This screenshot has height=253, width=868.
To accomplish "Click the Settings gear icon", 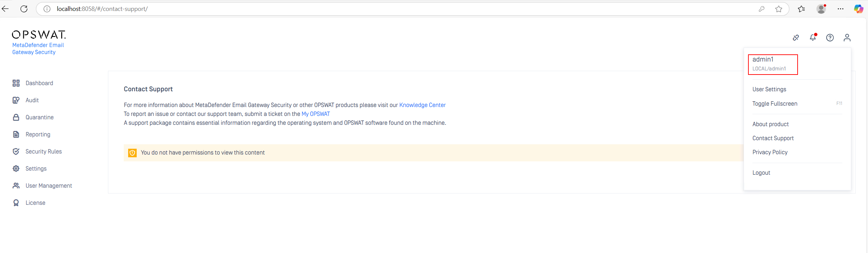I will tap(16, 169).
